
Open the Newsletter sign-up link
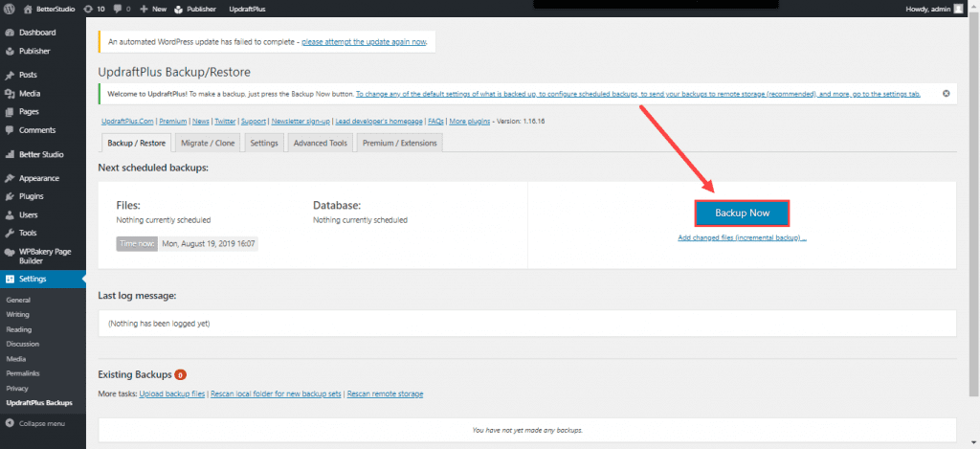point(301,122)
